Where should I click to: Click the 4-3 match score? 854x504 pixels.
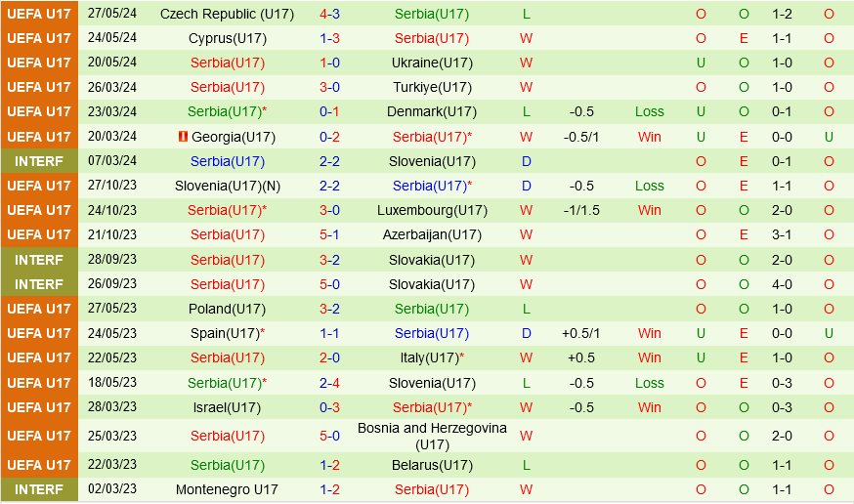pos(329,14)
